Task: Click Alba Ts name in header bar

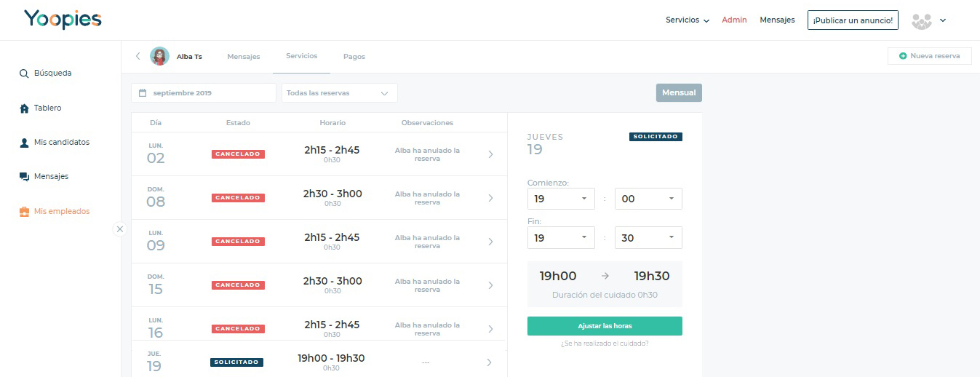Action: [x=189, y=57]
